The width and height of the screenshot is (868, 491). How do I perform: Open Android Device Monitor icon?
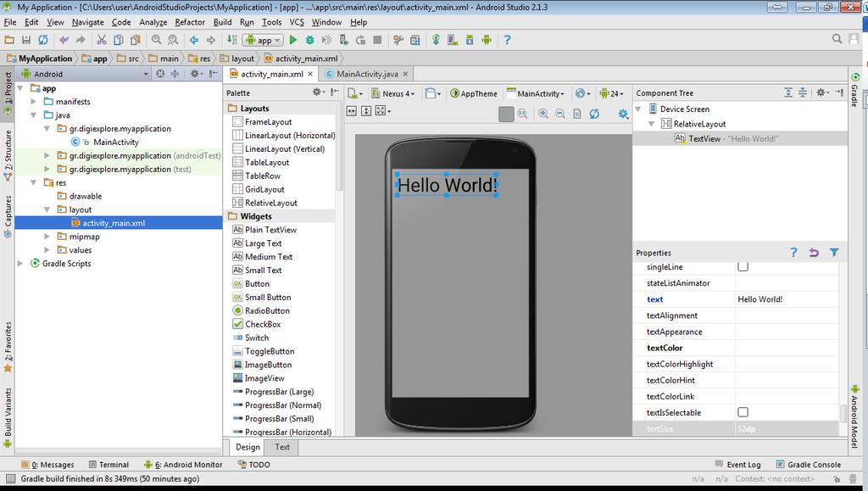pos(487,40)
